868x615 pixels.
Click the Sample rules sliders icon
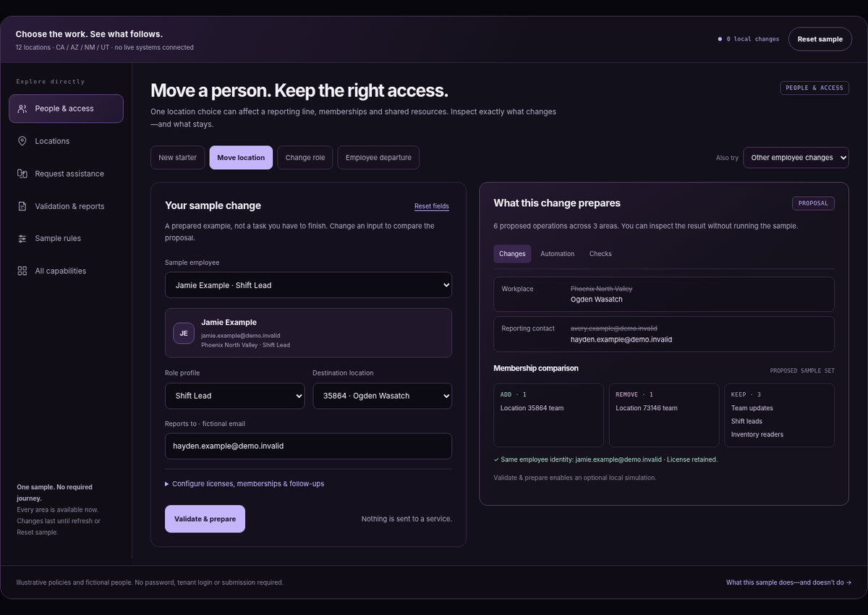[22, 239]
